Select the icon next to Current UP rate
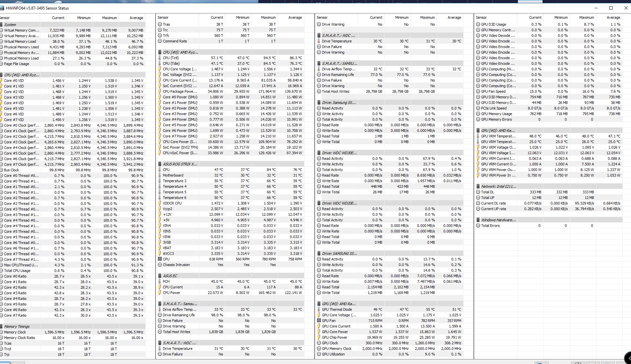The height and width of the screenshot is (364, 631). 478,209
